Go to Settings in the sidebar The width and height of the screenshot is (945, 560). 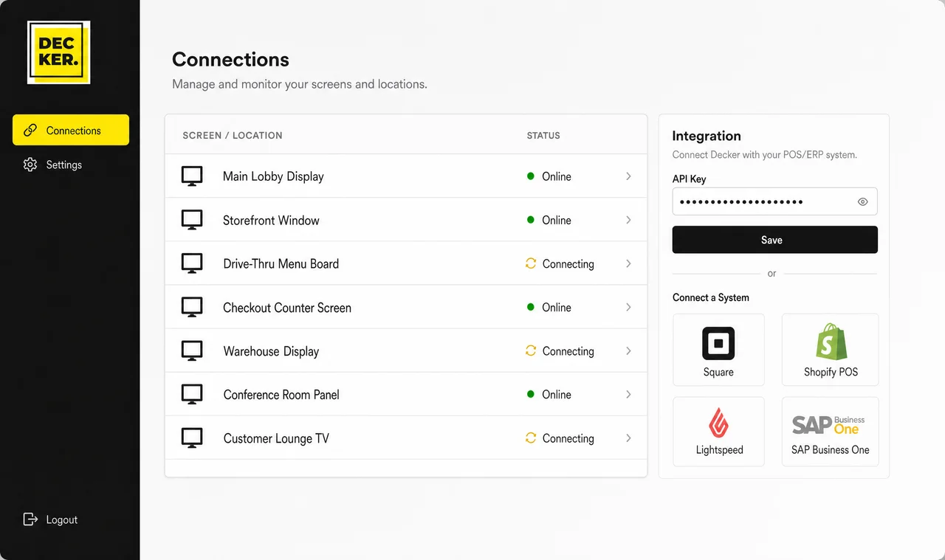pos(53,165)
